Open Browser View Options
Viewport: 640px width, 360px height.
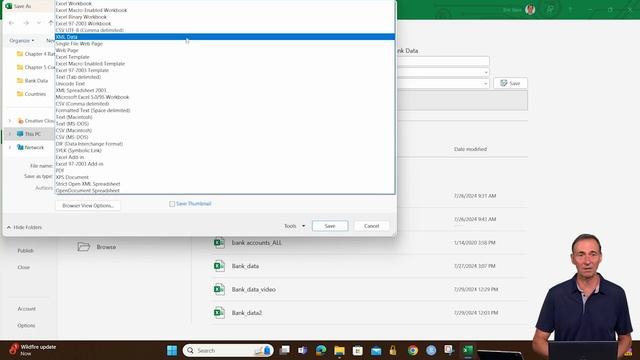point(88,206)
